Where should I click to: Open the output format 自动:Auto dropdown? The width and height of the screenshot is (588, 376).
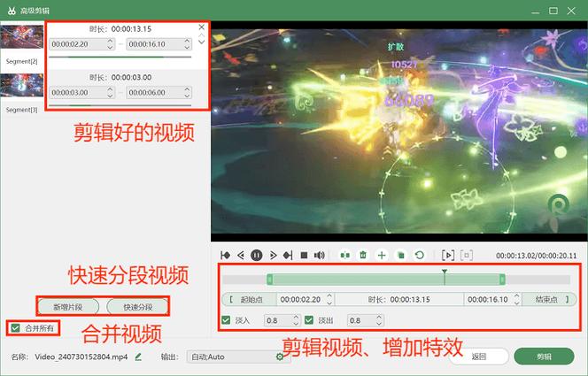click(238, 357)
